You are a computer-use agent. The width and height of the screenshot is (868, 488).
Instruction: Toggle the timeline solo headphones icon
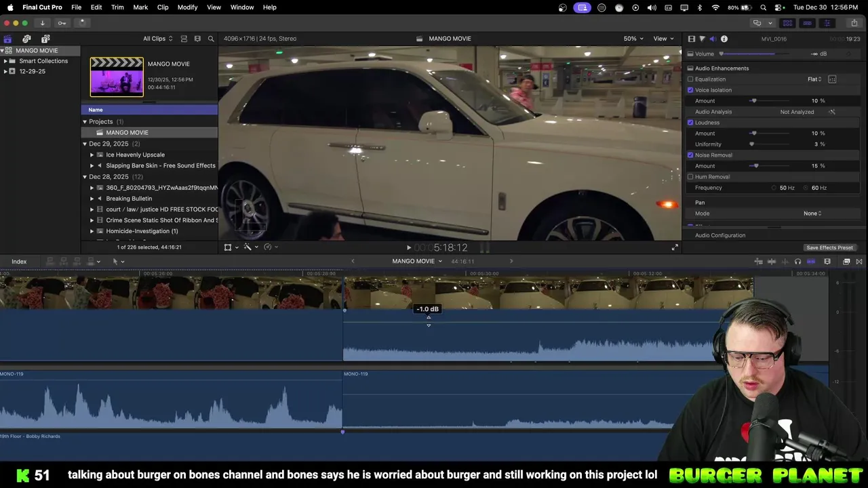point(797,262)
